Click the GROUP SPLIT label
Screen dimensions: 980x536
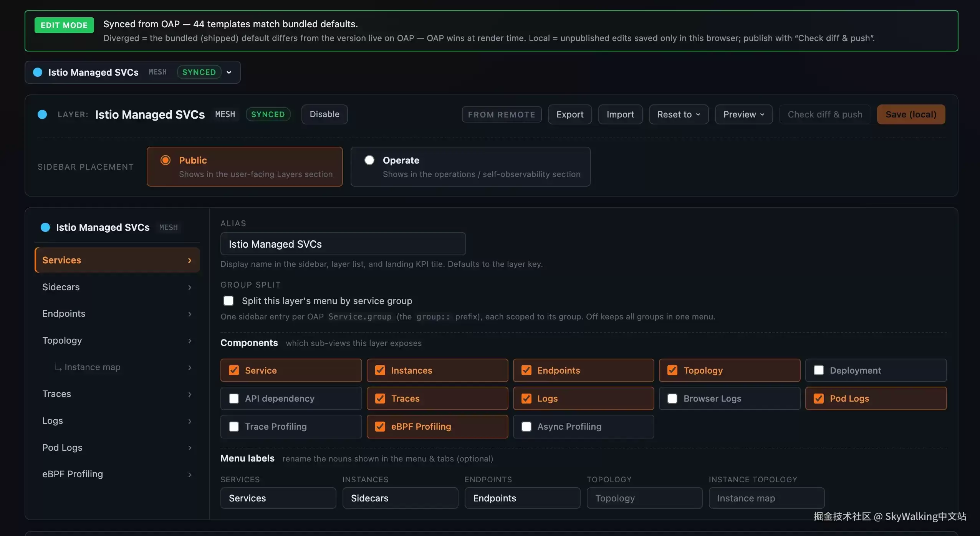pos(250,285)
